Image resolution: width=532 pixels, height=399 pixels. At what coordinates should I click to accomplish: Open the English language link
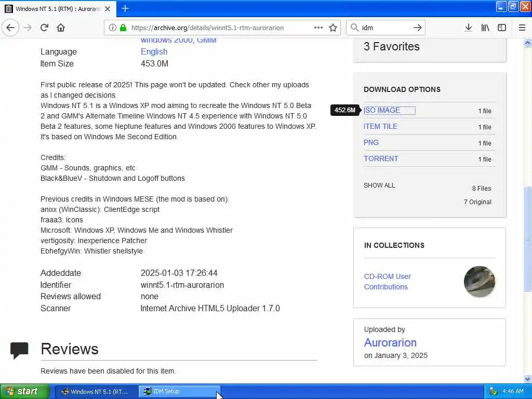click(154, 51)
